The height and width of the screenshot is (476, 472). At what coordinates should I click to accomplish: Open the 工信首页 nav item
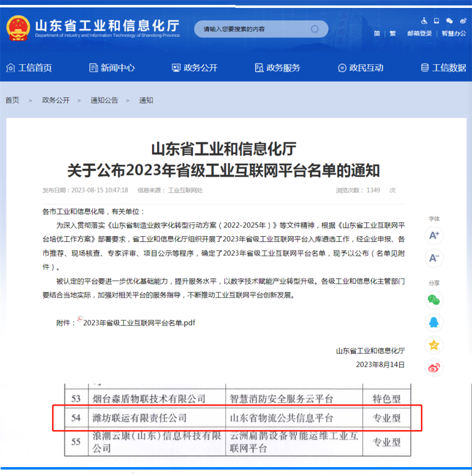[29, 68]
